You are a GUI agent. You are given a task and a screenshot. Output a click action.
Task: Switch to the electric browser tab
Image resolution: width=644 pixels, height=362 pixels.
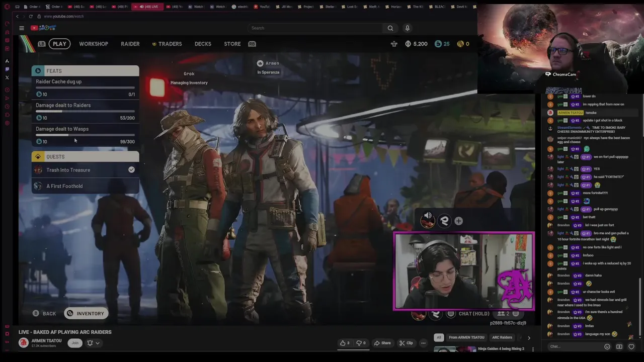click(x=239, y=7)
